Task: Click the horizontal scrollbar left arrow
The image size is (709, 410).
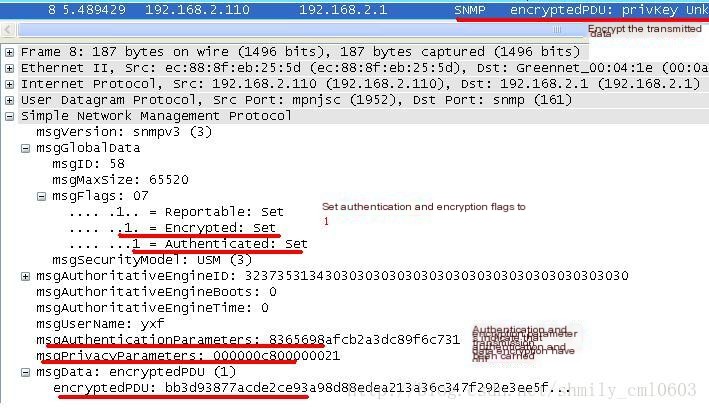Action: pyautogui.click(x=8, y=30)
